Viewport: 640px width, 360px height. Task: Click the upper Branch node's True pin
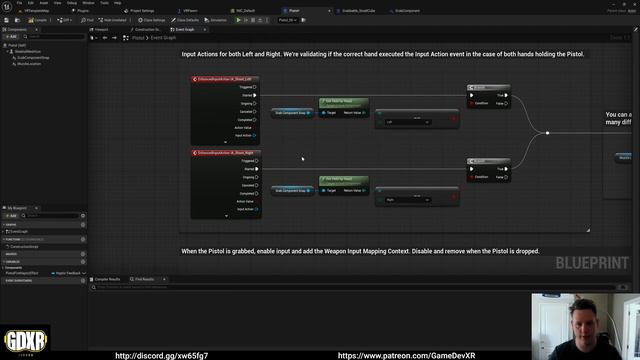click(x=506, y=95)
